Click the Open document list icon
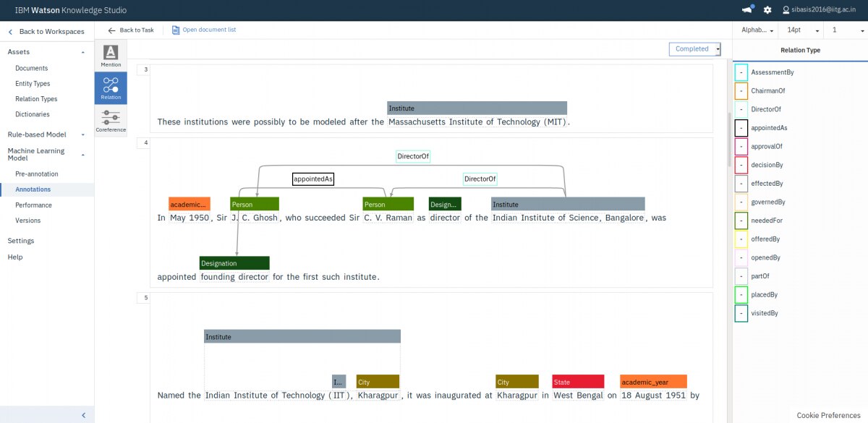This screenshot has width=868, height=423. (176, 30)
